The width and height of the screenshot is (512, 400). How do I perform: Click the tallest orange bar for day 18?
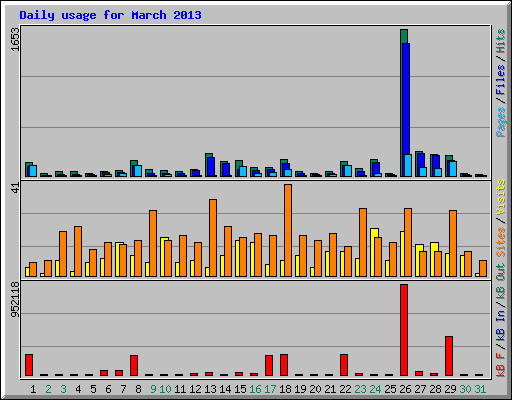288,230
